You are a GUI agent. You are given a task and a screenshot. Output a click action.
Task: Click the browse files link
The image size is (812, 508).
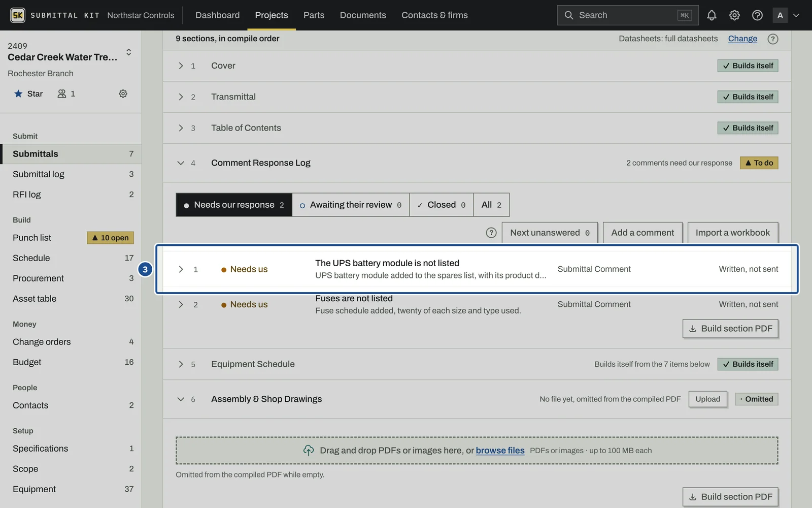[x=500, y=451]
